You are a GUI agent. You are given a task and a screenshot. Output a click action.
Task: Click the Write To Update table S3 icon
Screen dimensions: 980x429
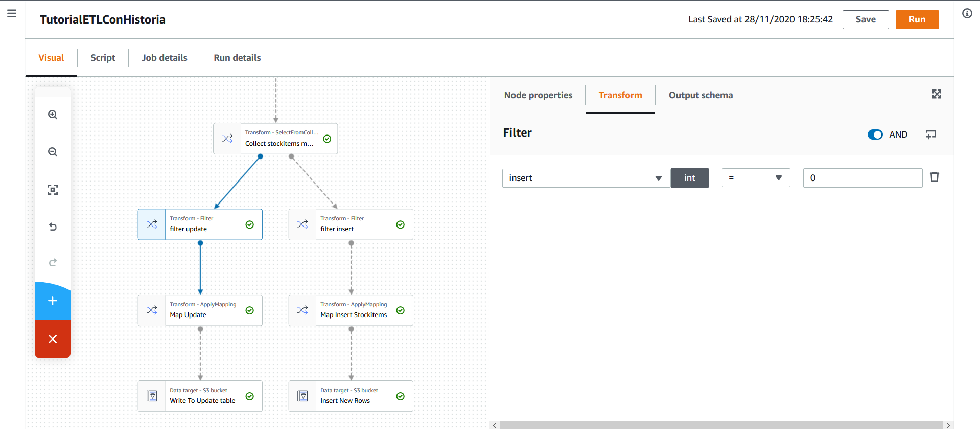tap(152, 396)
